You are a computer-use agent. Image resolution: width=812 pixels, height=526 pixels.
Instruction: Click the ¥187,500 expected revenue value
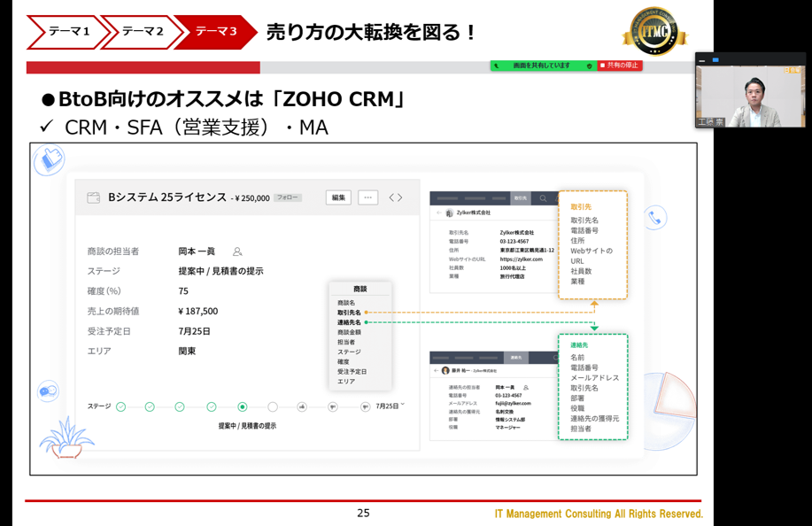coord(197,311)
